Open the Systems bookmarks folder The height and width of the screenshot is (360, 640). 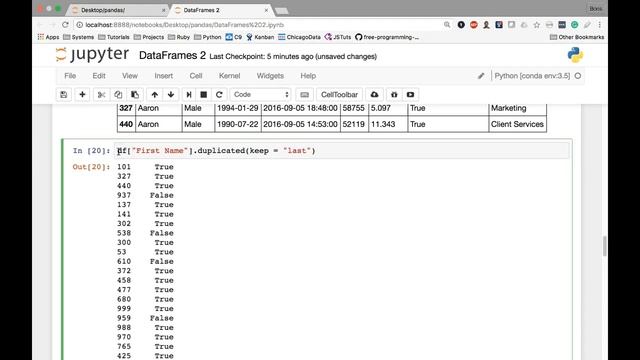[x=79, y=37]
